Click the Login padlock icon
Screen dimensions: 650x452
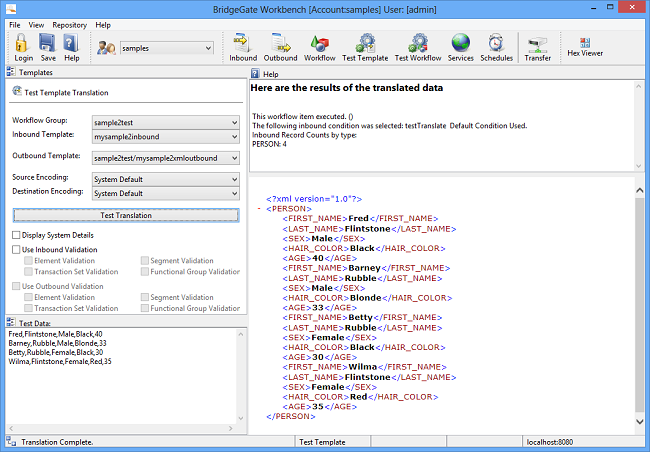(22, 43)
